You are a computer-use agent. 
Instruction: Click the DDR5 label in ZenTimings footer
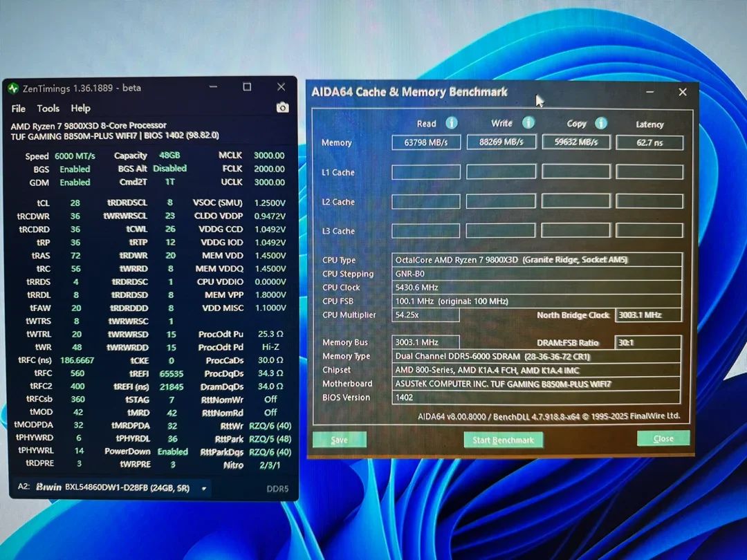tap(277, 489)
